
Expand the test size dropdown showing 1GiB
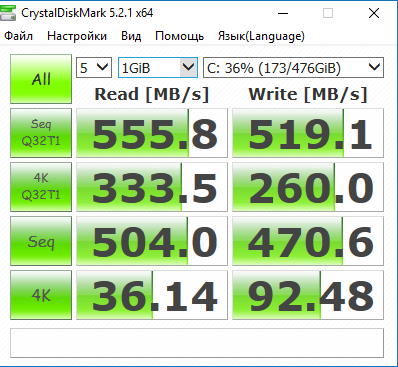tap(158, 68)
